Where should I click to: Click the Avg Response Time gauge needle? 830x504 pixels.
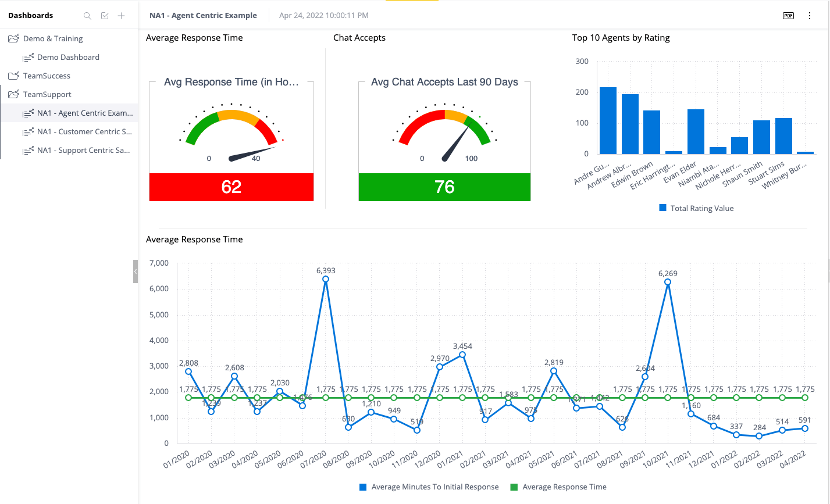pos(251,153)
